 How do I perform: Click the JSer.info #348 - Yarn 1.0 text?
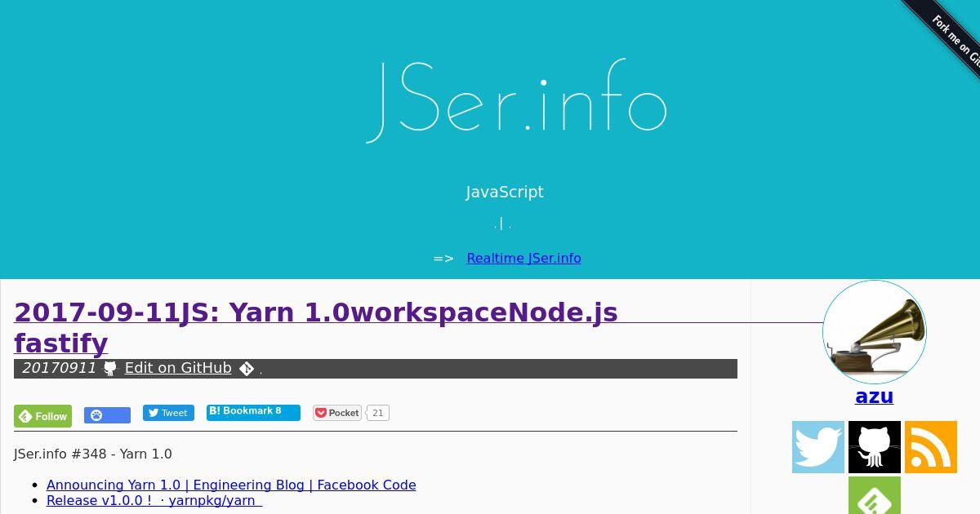[93, 454]
